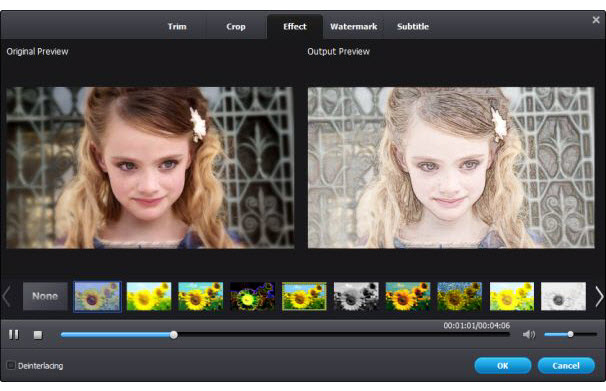Screen dimensions: 606x391
Task: Choose the pencil sketch sunflower effect
Action: 563,296
